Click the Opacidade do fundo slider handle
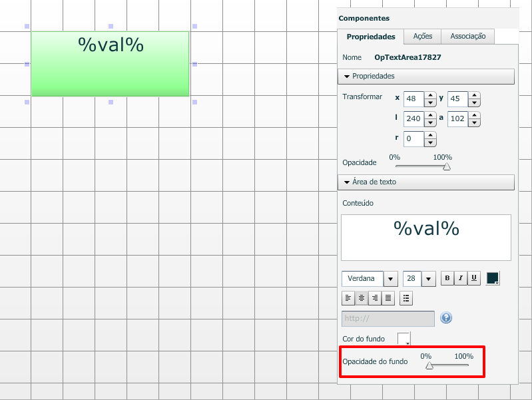Image resolution: width=532 pixels, height=400 pixels. click(x=429, y=365)
